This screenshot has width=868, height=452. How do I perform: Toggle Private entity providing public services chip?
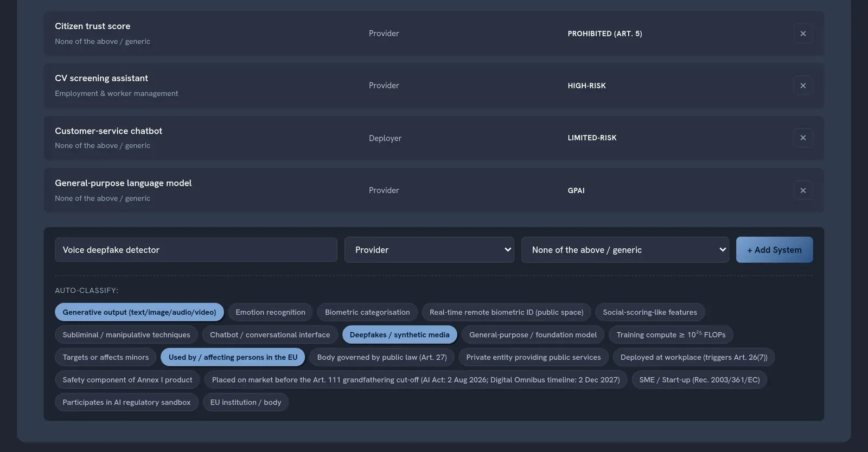(533, 357)
